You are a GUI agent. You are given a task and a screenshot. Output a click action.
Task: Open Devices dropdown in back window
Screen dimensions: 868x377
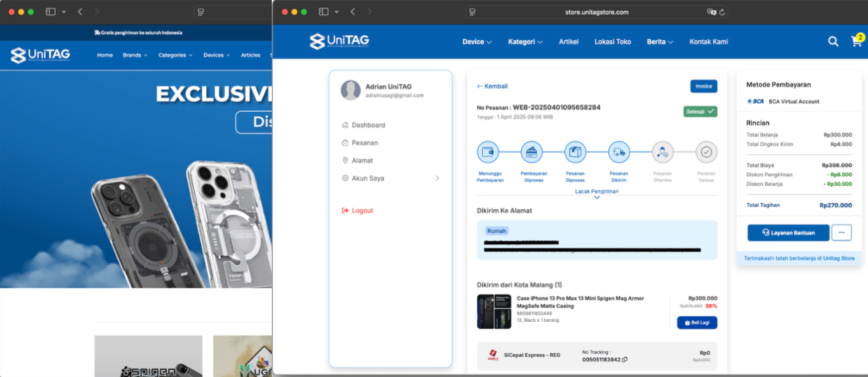pos(217,55)
